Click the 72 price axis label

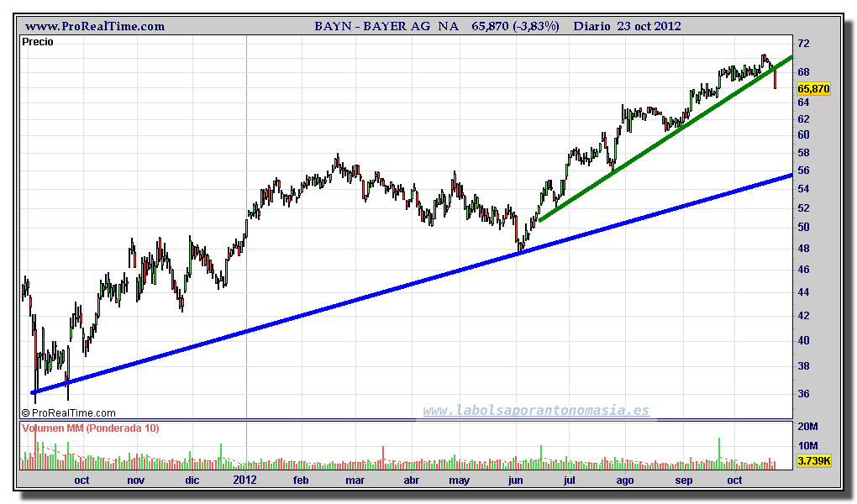[803, 44]
